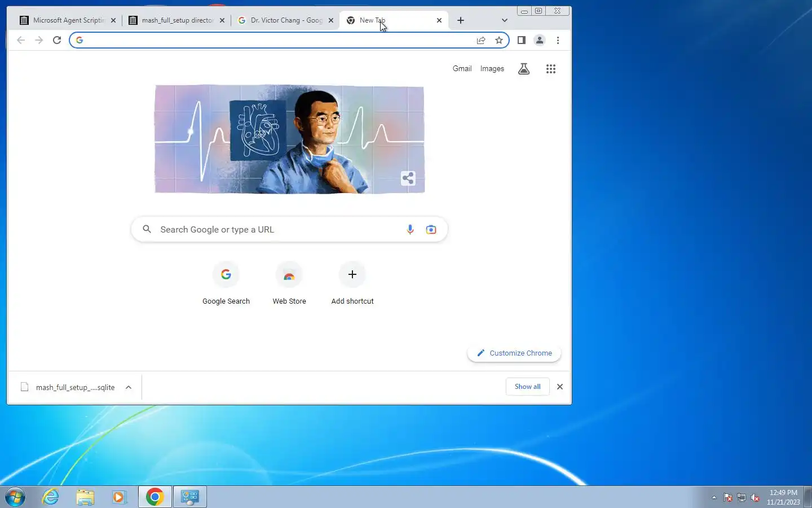Click the Chrome taskbar icon
This screenshot has height=508, width=812.
[155, 497]
